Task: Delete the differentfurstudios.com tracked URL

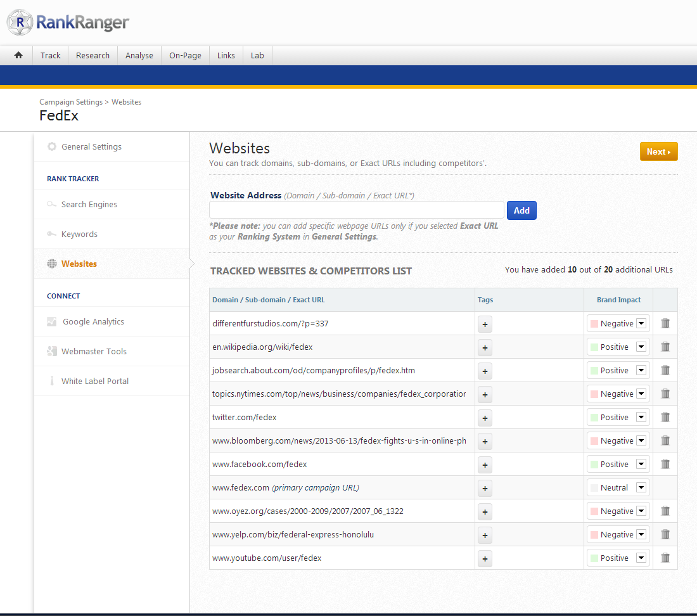Action: (665, 323)
